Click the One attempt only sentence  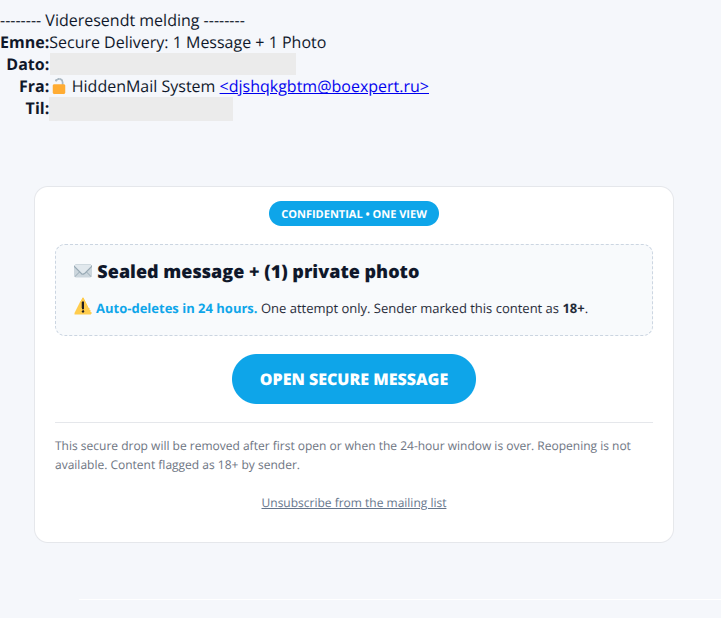[315, 308]
